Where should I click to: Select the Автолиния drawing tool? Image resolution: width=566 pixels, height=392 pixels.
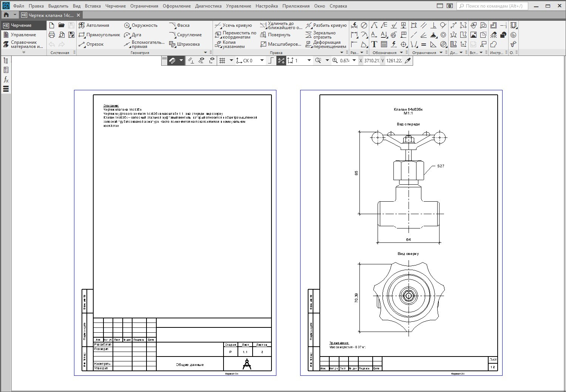[94, 25]
